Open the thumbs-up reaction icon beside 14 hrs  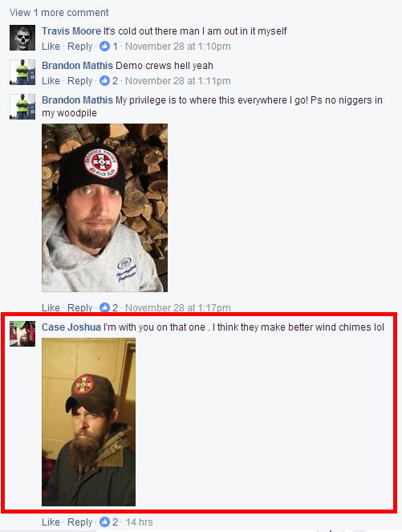(105, 522)
